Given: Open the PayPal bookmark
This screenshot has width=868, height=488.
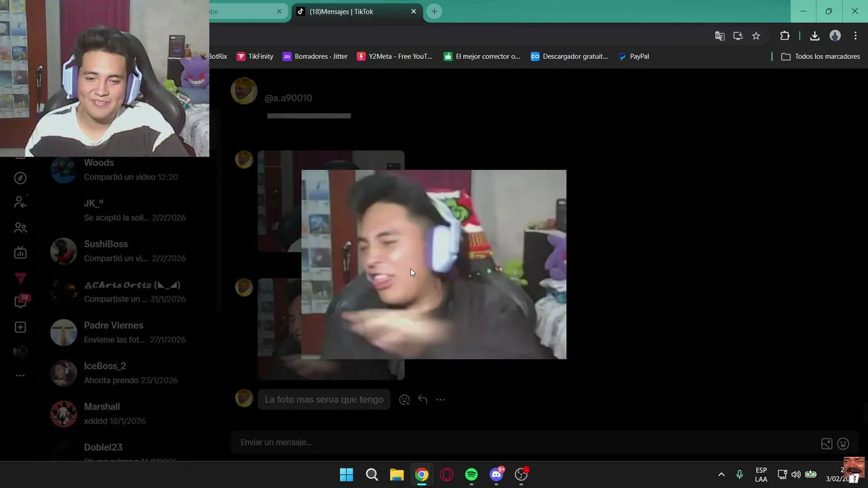Looking at the screenshot, I should click(x=634, y=56).
